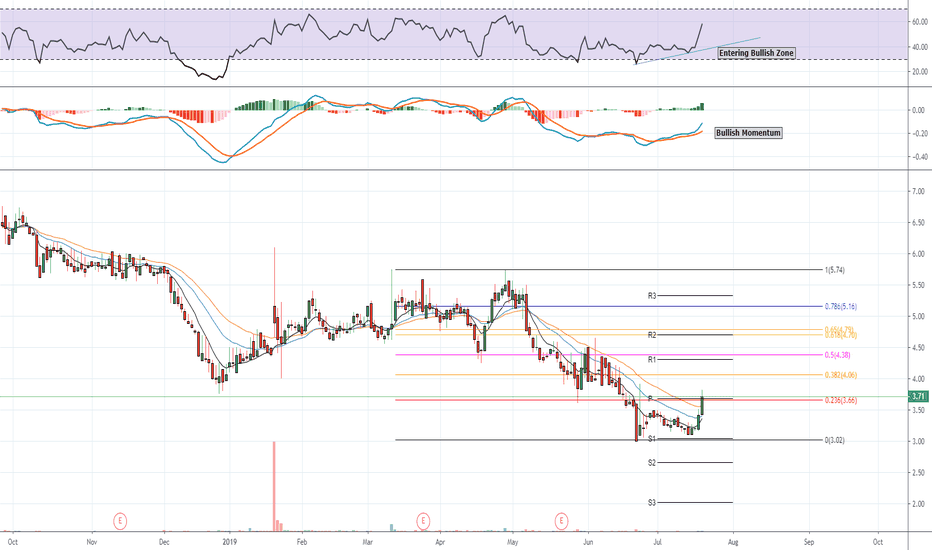Click the Nov label on time axis
The image size is (932, 550).
coord(92,542)
